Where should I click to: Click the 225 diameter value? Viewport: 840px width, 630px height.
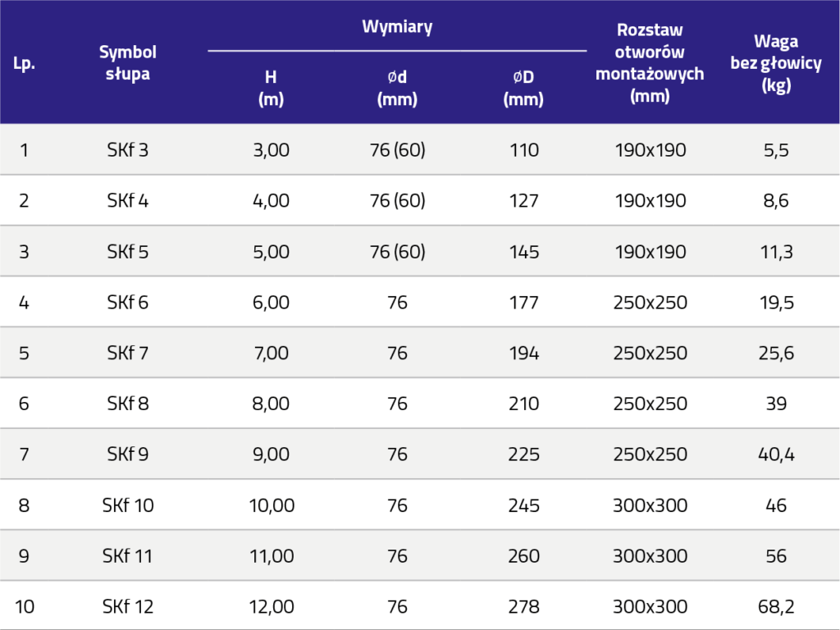(x=523, y=455)
